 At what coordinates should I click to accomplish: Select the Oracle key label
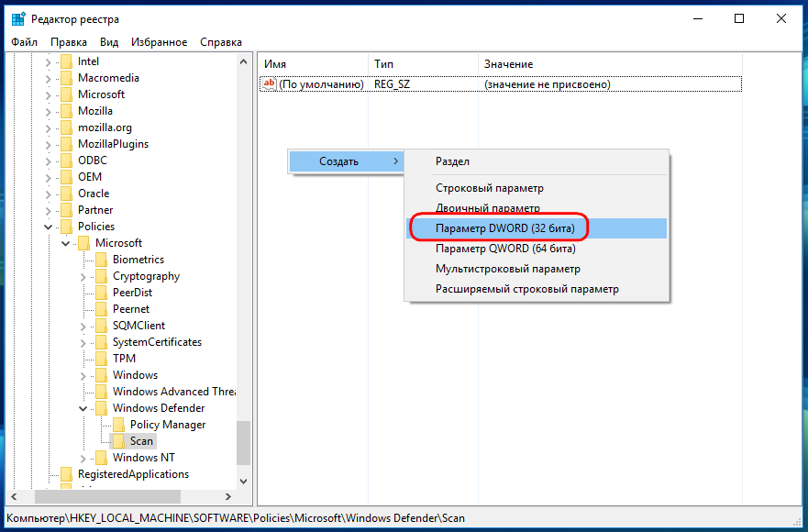pyautogui.click(x=94, y=194)
